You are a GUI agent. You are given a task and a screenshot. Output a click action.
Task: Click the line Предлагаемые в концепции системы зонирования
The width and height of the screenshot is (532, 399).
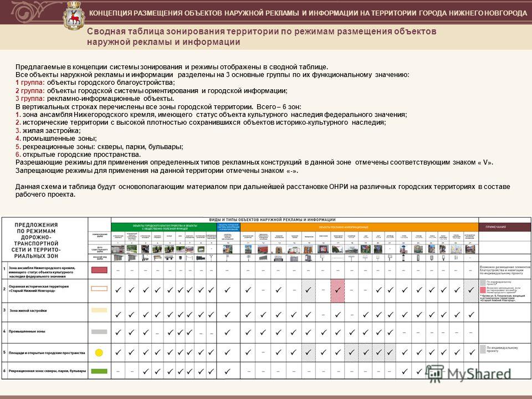click(x=172, y=67)
